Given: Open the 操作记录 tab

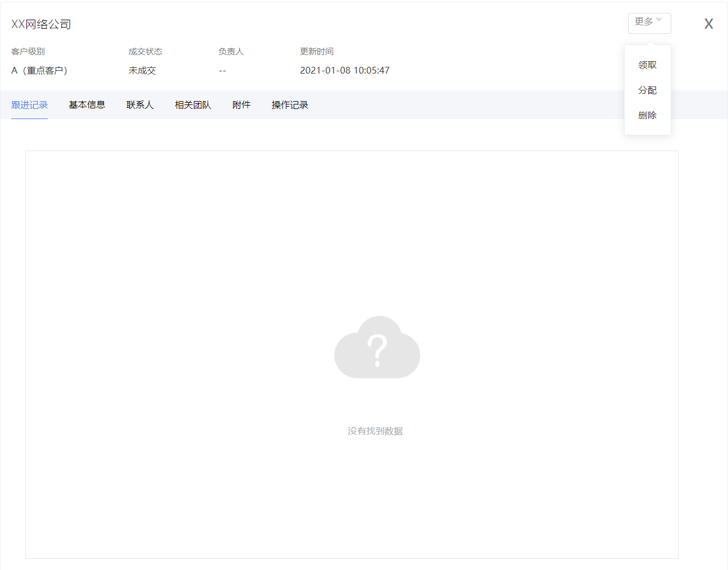Looking at the screenshot, I should click(x=290, y=105).
